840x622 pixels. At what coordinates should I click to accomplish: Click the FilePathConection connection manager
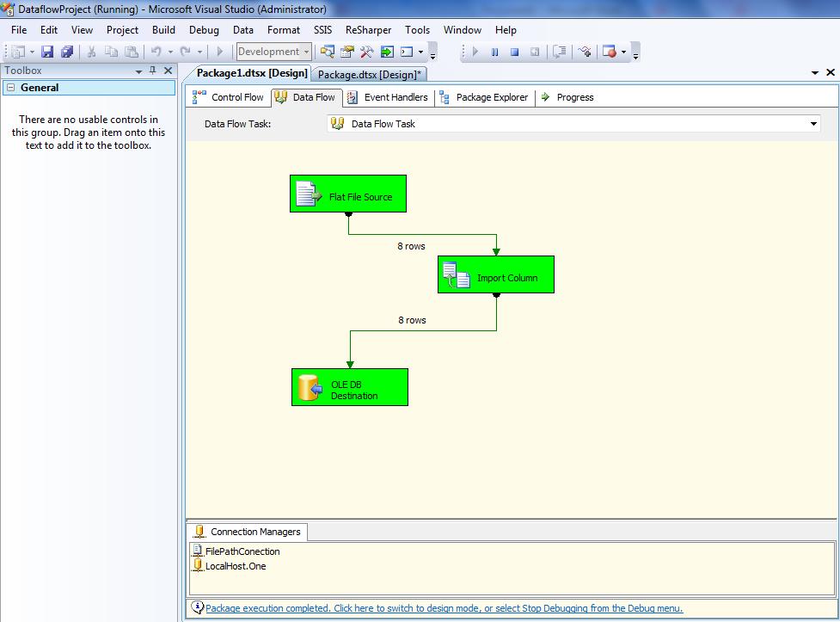click(242, 551)
